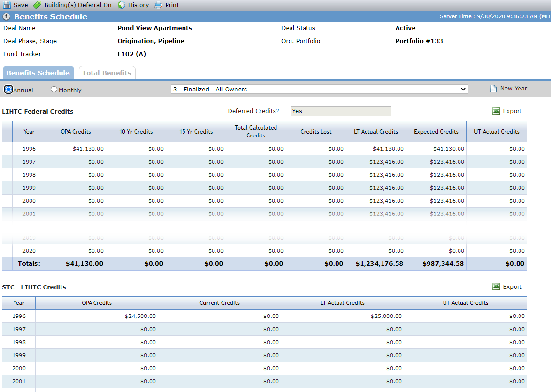The height and width of the screenshot is (392, 551).
Task: Click the Print toolbar label
Action: tap(172, 5)
